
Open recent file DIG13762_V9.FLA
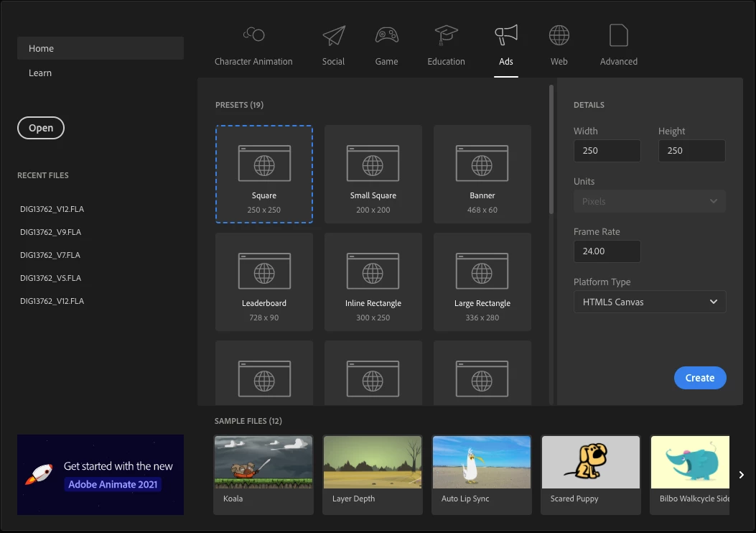point(51,232)
